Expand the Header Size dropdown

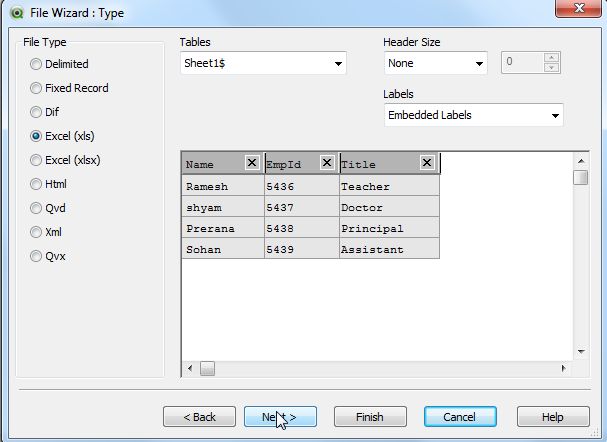(436, 63)
